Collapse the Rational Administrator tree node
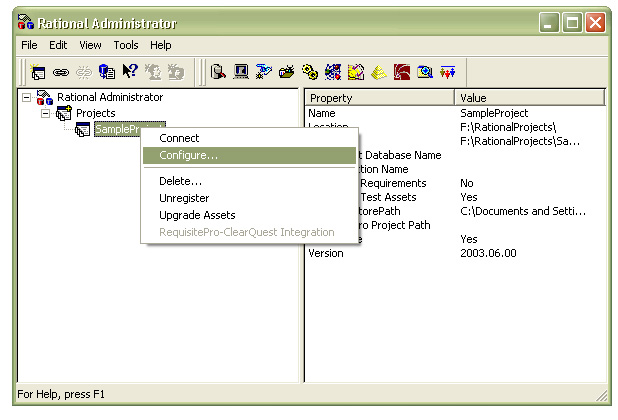The width and height of the screenshot is (618, 420). 26,97
